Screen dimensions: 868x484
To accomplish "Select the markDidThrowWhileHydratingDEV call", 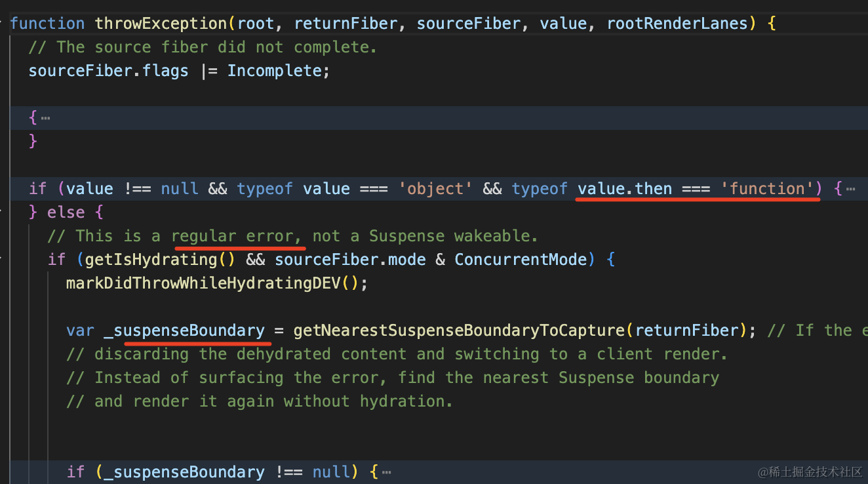I will [x=205, y=283].
